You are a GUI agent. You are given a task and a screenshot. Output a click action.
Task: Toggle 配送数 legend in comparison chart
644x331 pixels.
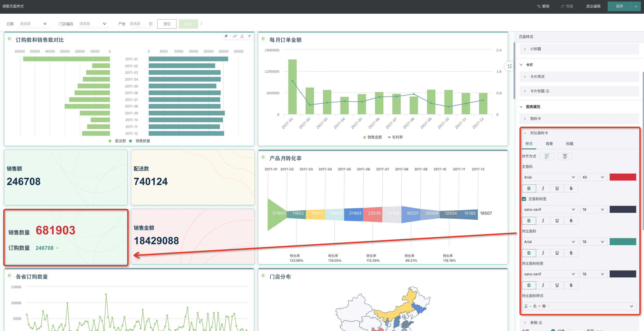coord(117,141)
